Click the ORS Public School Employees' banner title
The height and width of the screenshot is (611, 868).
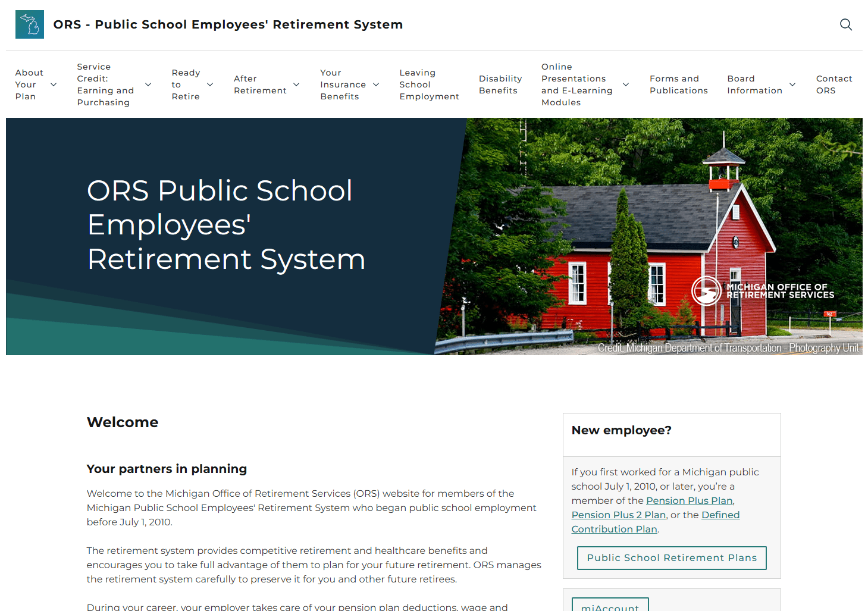226,225
